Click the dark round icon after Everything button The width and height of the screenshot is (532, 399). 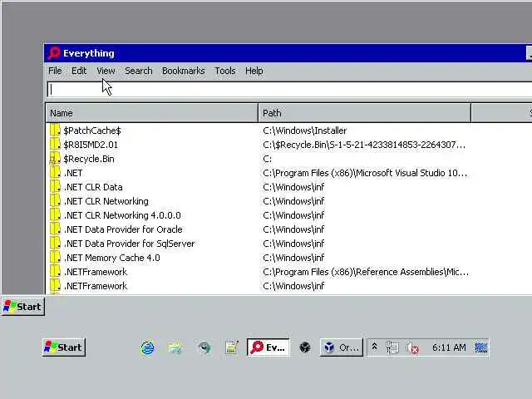(x=305, y=347)
